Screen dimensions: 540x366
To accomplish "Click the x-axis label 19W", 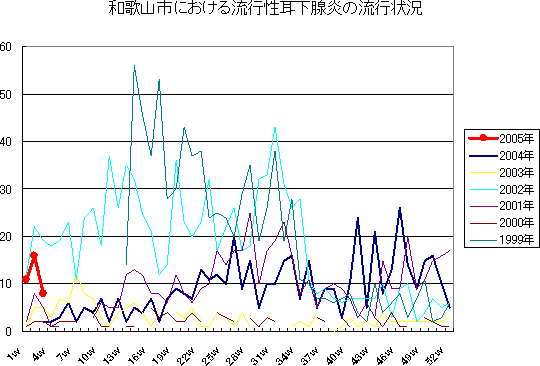I will (161, 356).
